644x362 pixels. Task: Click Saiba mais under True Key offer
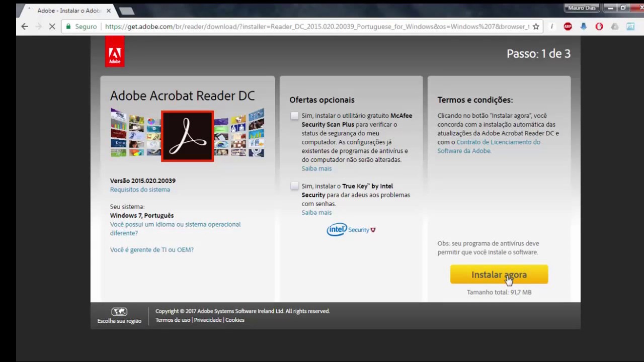pos(316,212)
